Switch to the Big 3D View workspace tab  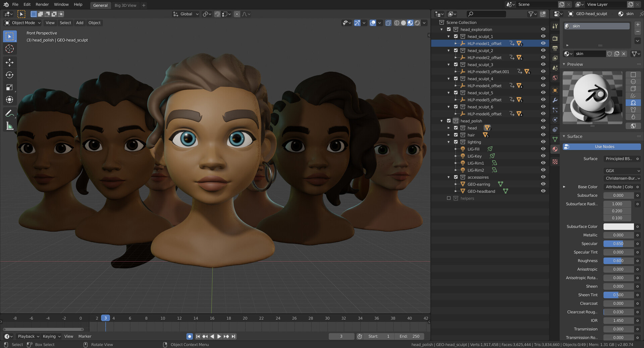[x=125, y=5]
